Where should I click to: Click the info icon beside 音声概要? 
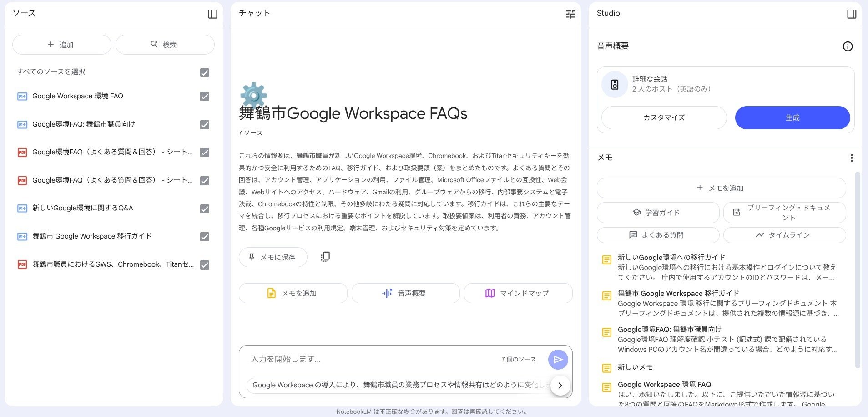point(848,46)
